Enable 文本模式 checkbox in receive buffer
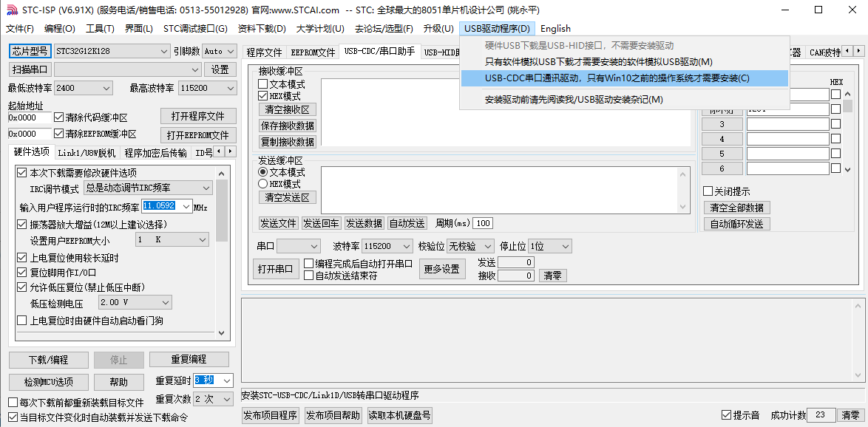Image resolution: width=868 pixels, height=427 pixels. pyautogui.click(x=263, y=85)
